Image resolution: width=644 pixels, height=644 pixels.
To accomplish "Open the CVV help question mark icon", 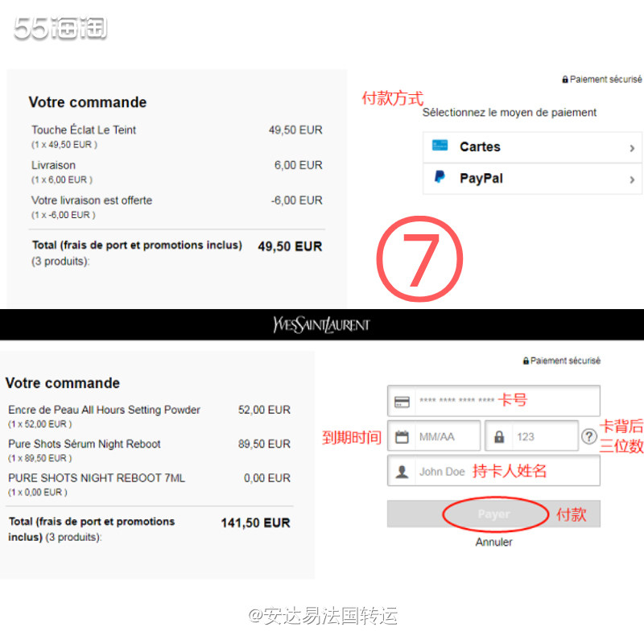I will click(x=589, y=436).
